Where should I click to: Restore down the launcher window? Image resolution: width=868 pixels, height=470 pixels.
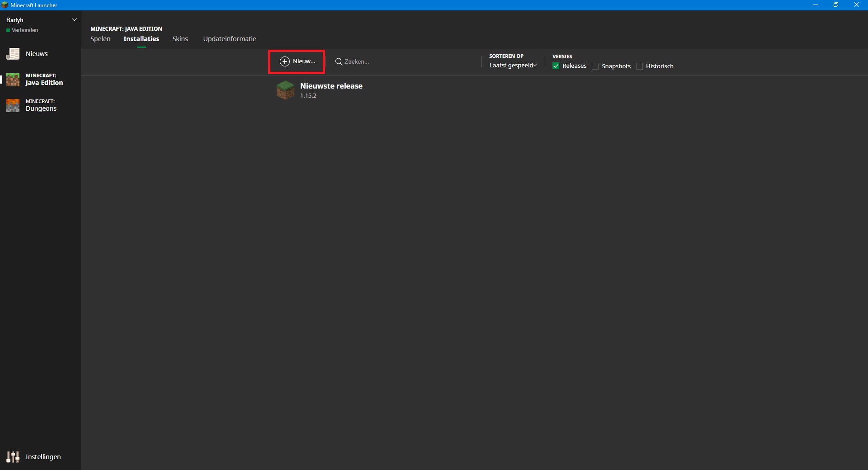tap(836, 5)
